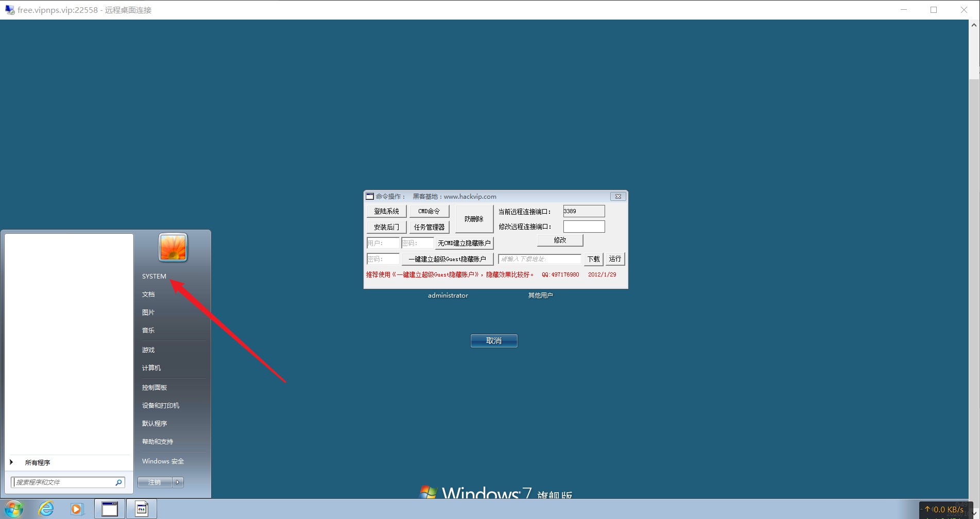This screenshot has height=519, width=980.
Task: Open 帮助和支持 in the Start menu
Action: coord(158,442)
